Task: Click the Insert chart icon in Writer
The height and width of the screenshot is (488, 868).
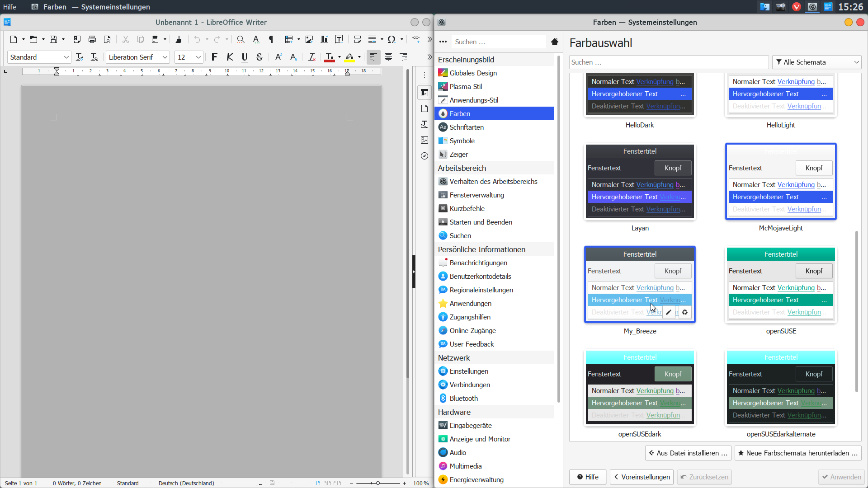Action: (324, 39)
